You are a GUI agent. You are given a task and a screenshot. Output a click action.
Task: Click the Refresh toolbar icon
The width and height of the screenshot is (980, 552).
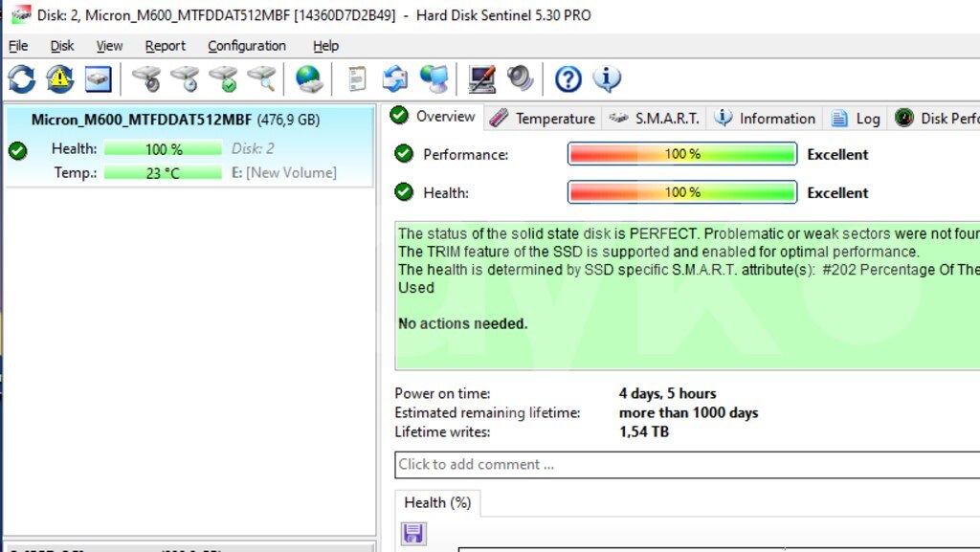coord(21,78)
